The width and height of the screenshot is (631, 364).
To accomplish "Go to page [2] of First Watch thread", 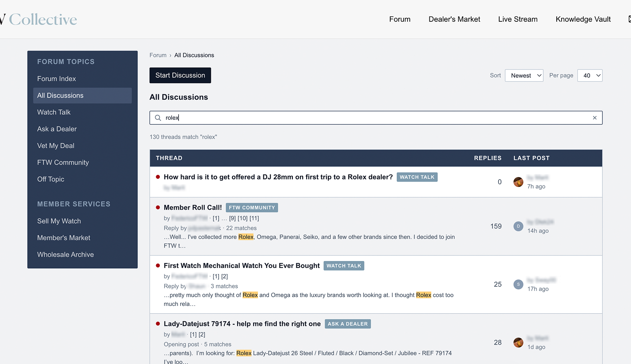I will coord(225,276).
